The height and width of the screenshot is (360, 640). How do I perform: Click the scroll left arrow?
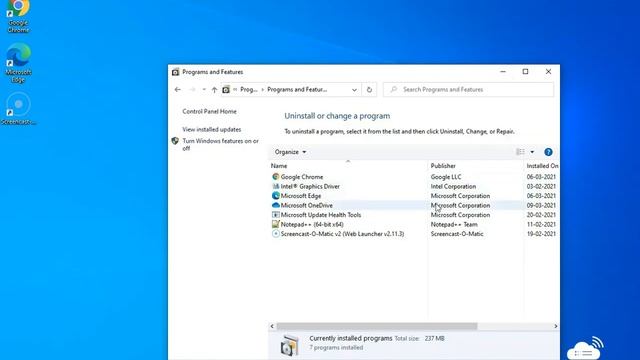coord(272,326)
